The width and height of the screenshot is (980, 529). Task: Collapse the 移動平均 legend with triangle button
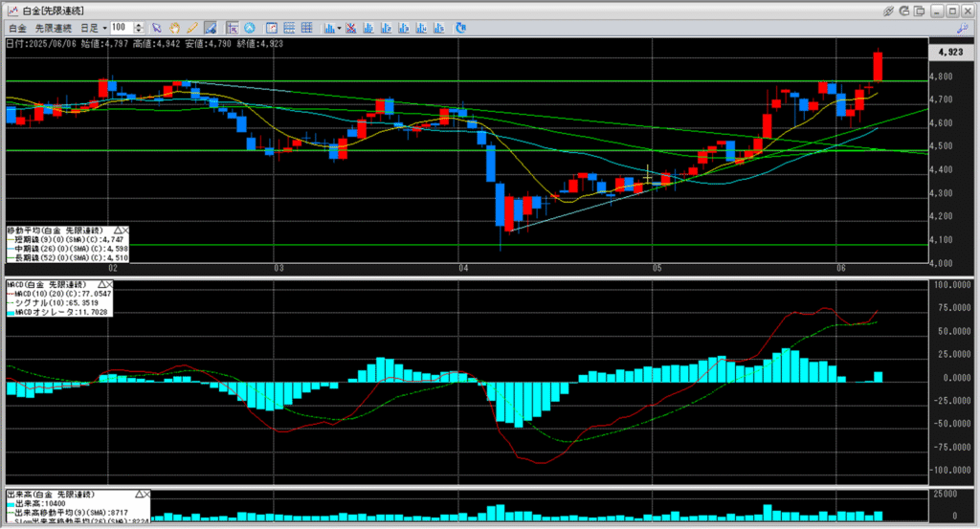tap(118, 231)
